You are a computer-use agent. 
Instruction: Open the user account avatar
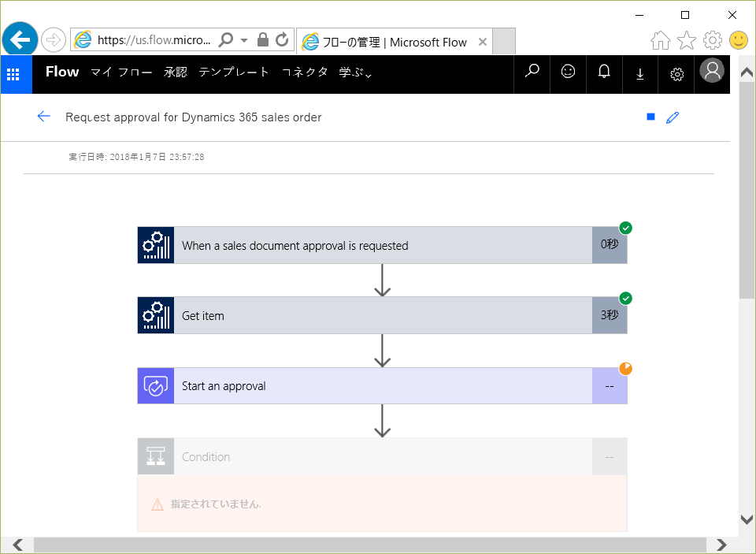(x=712, y=71)
